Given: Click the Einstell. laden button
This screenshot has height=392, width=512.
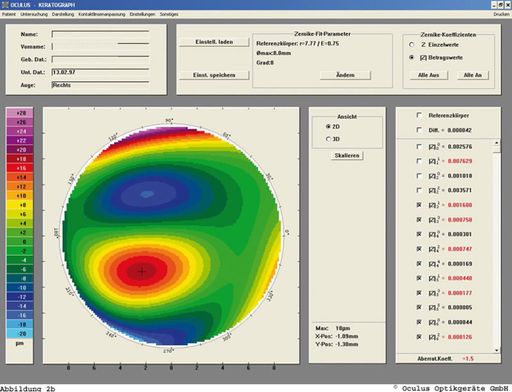Looking at the screenshot, I should tap(214, 42).
